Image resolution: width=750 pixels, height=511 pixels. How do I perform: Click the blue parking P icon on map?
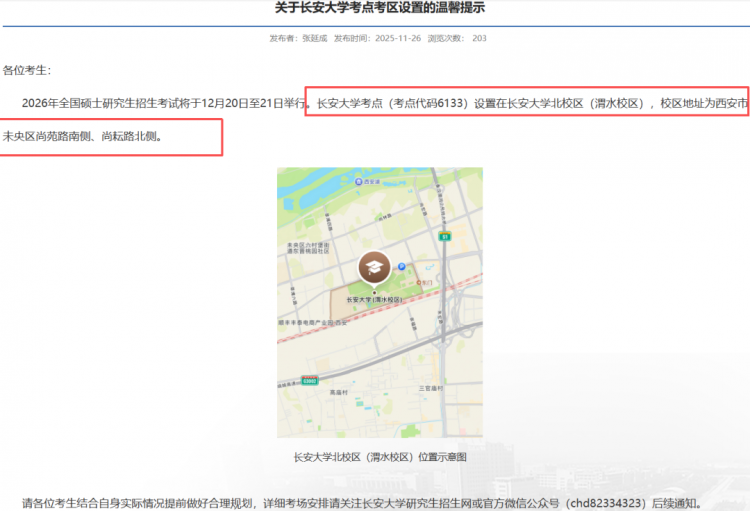[402, 267]
